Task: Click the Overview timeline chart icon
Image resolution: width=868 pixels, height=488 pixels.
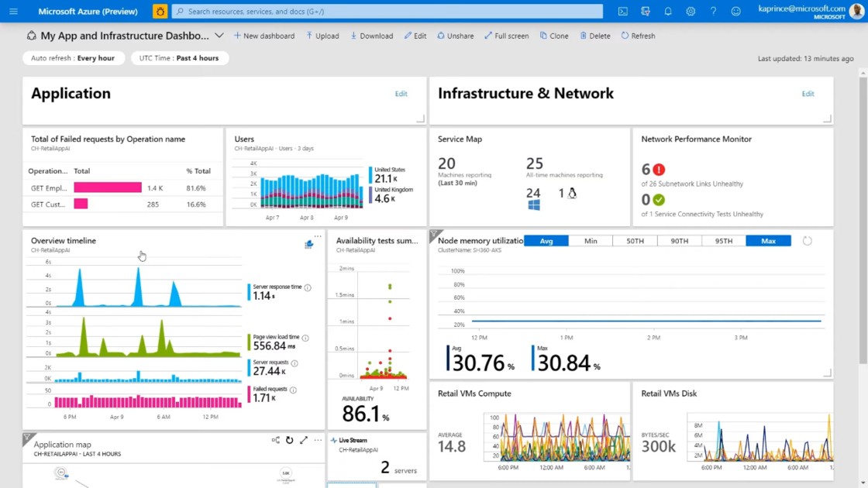Action: pos(309,245)
